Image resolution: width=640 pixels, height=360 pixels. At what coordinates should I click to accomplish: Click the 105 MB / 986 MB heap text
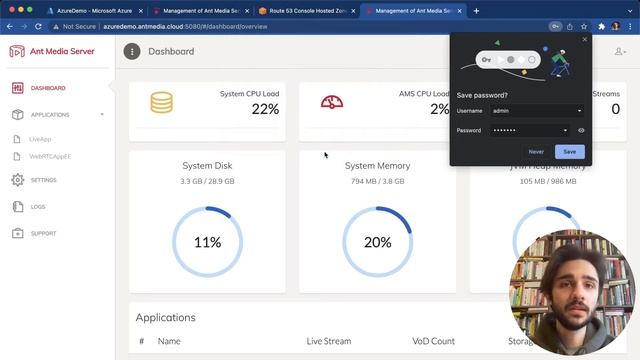click(x=548, y=181)
